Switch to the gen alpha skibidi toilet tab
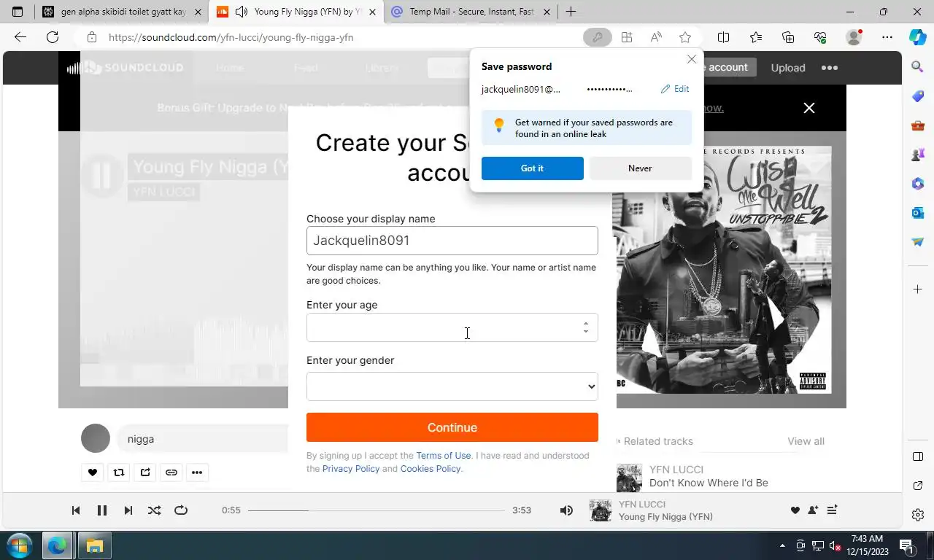This screenshot has height=560, width=934. [x=121, y=12]
